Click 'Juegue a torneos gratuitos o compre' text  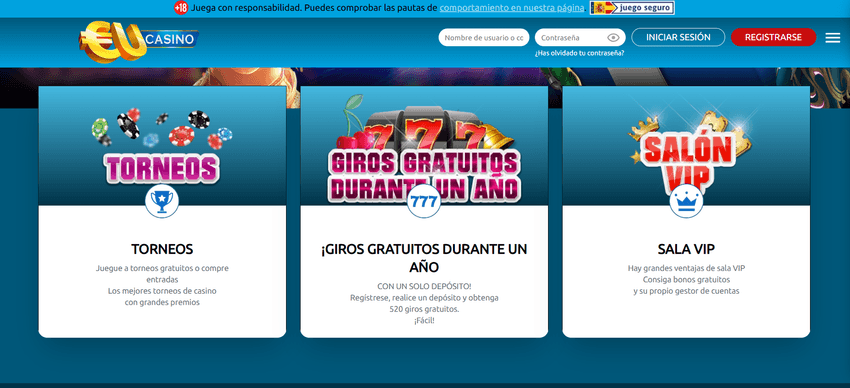(x=162, y=268)
